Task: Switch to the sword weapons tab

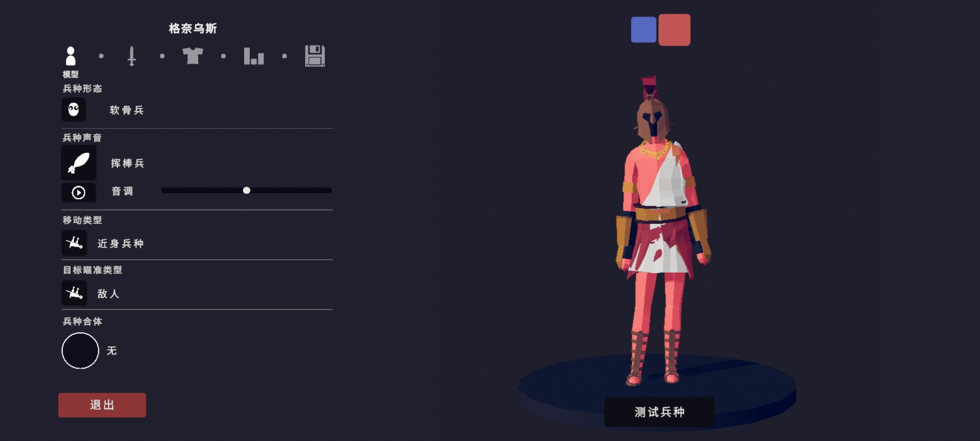Action: [132, 56]
